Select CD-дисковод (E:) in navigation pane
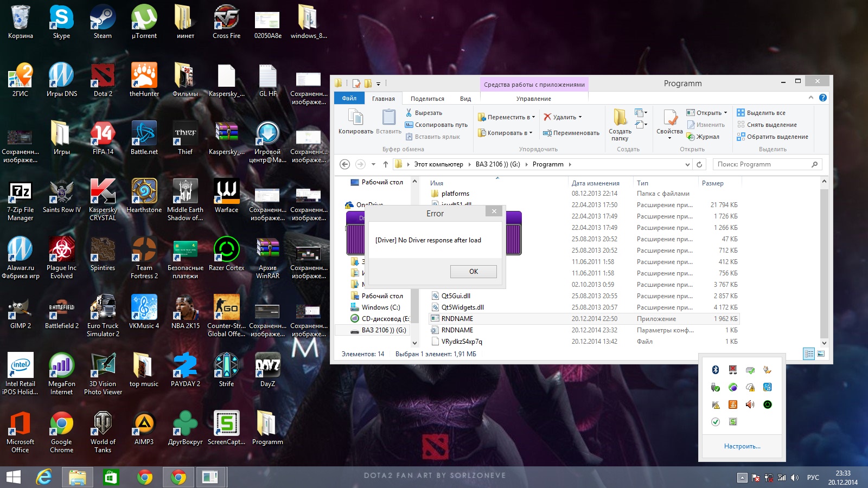Viewport: 868px width, 488px height. coord(380,319)
